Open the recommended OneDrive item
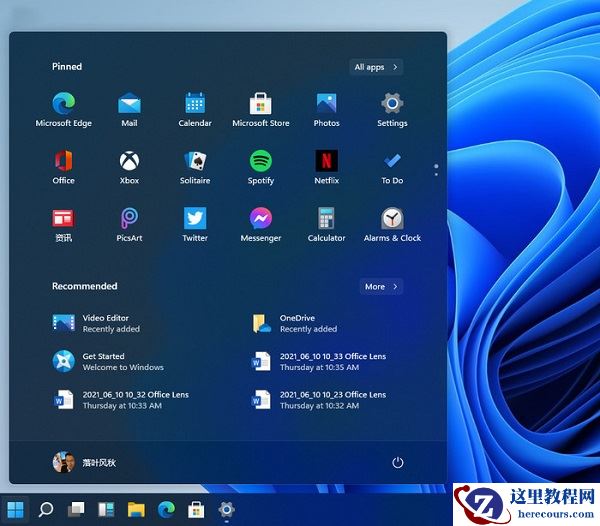Screen dimensions: 600x526 [x=295, y=323]
